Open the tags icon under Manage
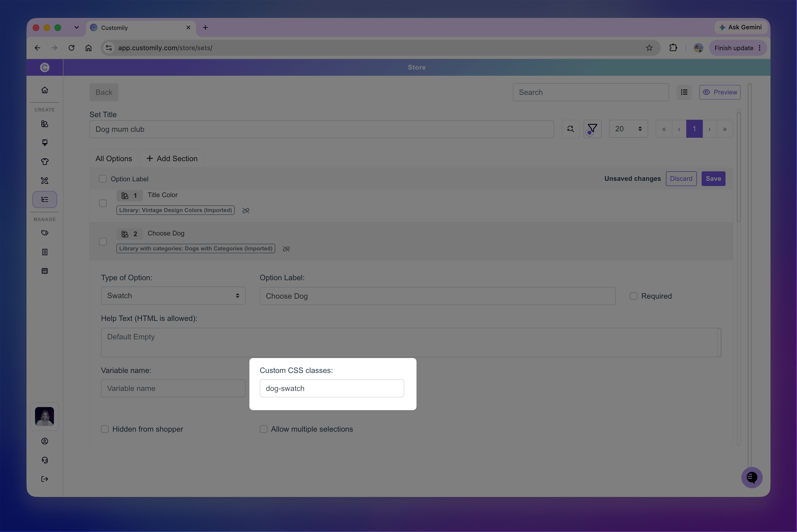 pos(44,233)
